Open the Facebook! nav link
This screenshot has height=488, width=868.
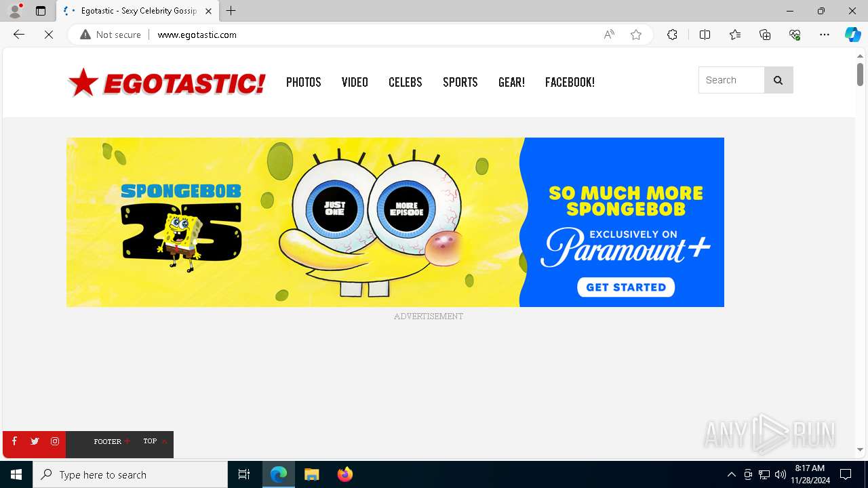point(570,82)
